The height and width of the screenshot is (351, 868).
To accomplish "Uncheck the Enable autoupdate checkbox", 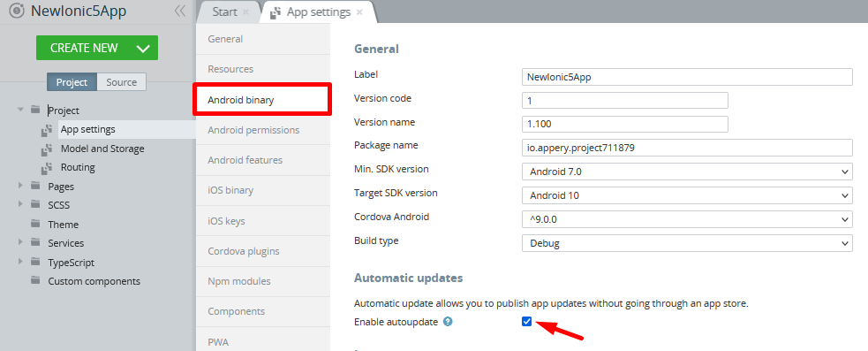I will [526, 321].
